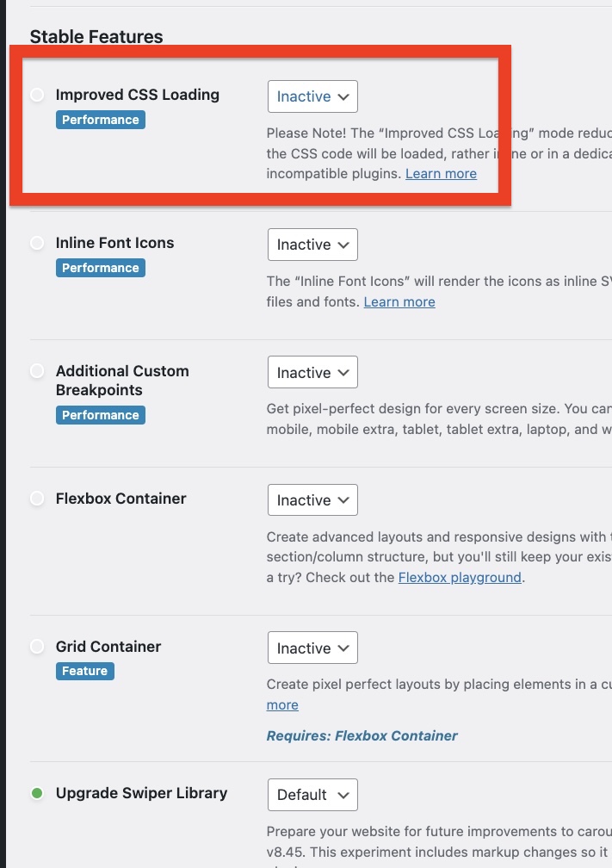Open Learn more link for Inline Font Icons
612x868 pixels.
(399, 302)
